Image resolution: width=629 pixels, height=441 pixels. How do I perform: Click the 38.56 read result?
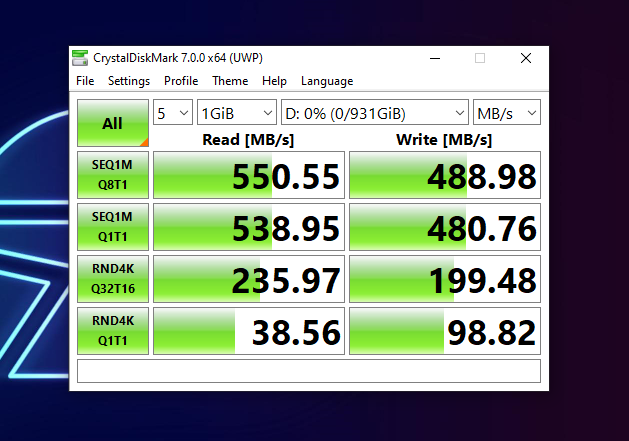pos(249,331)
